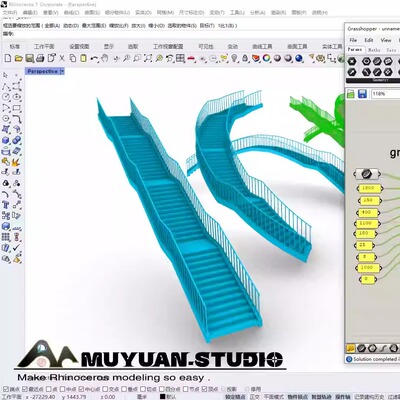
Task: Click the Copy icon in the Rhino toolbar
Action: 73,59
